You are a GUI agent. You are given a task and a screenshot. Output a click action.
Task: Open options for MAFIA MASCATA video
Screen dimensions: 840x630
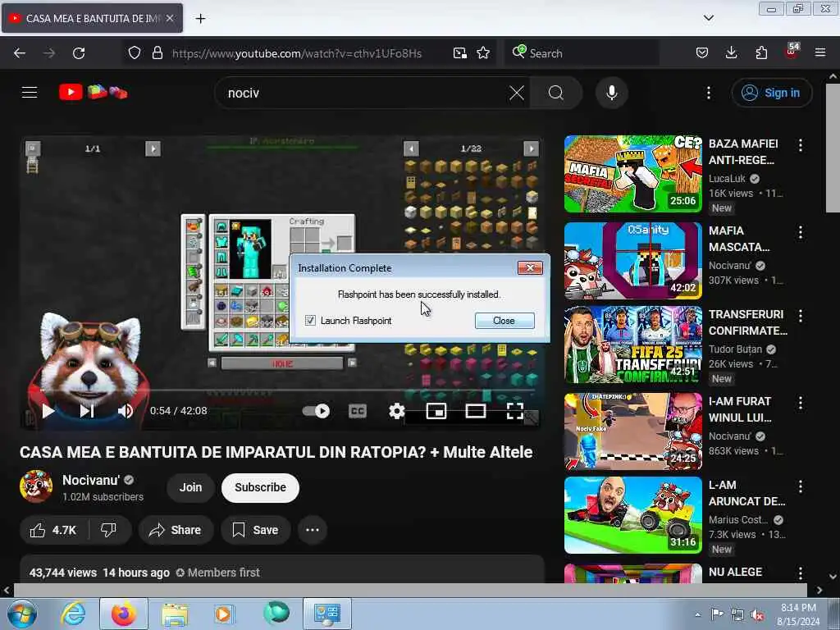click(801, 232)
